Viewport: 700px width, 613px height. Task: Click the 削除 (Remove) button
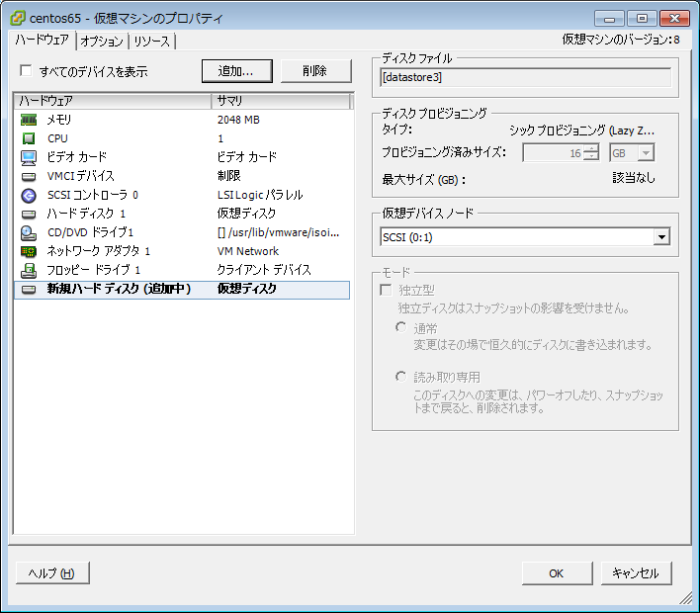(x=315, y=71)
